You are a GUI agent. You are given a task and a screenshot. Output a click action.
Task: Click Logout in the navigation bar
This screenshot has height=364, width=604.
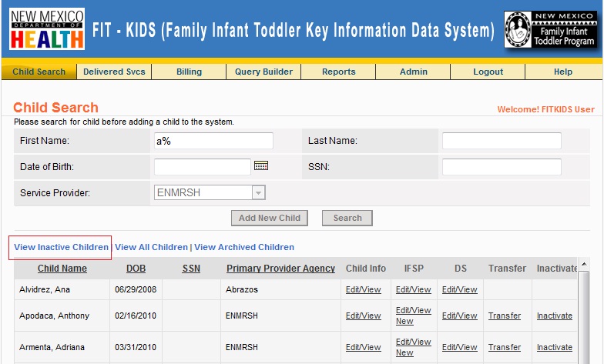[x=488, y=72]
